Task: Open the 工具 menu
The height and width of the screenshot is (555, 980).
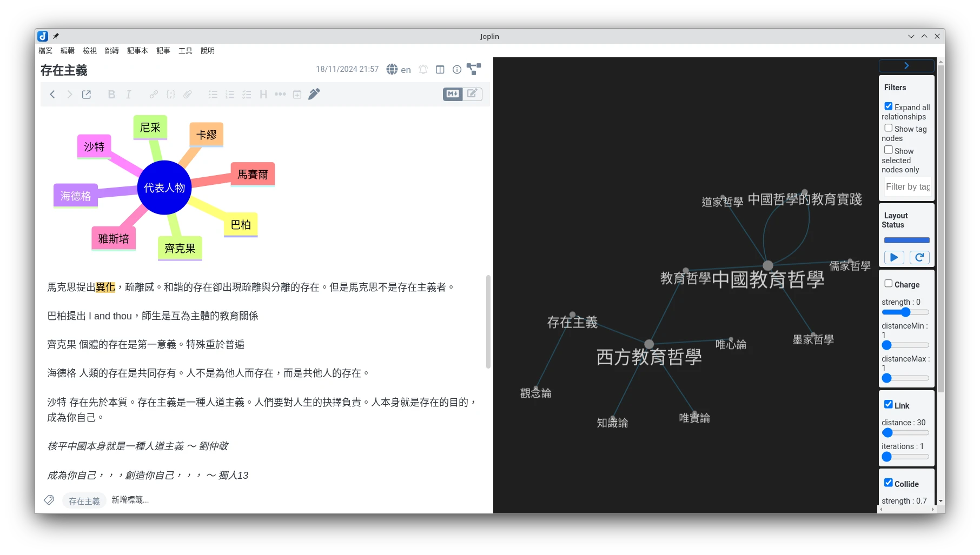Action: [x=186, y=51]
